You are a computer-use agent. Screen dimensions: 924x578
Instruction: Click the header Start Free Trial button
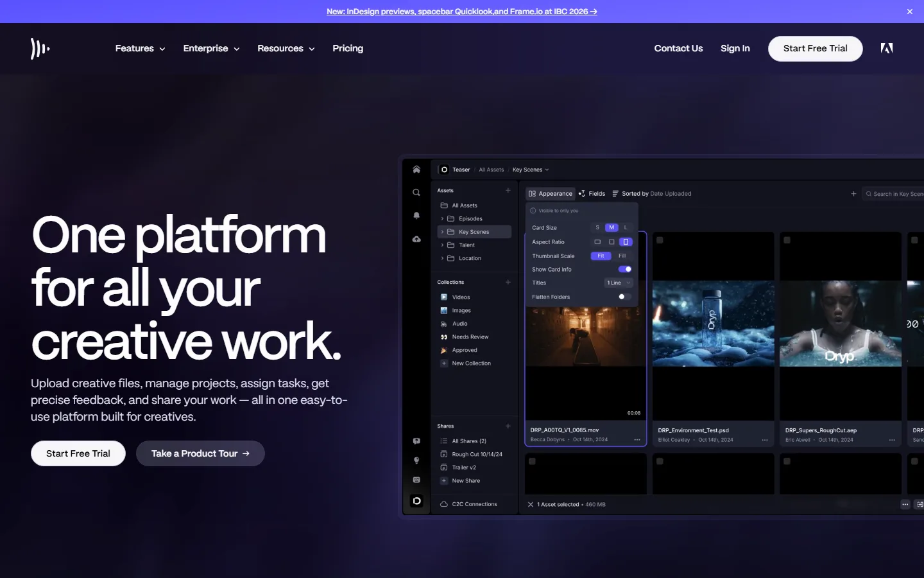pos(815,49)
